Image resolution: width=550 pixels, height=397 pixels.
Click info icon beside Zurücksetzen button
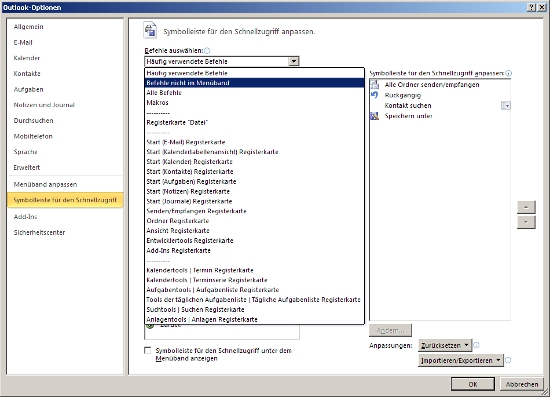pos(476,345)
